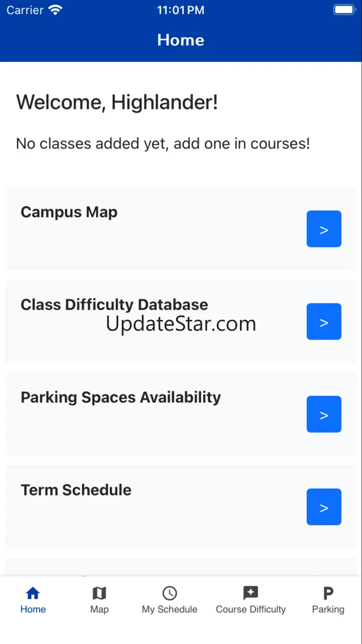Go to the Parking tab label
Viewport: 362px width, 644px height.
click(x=328, y=610)
